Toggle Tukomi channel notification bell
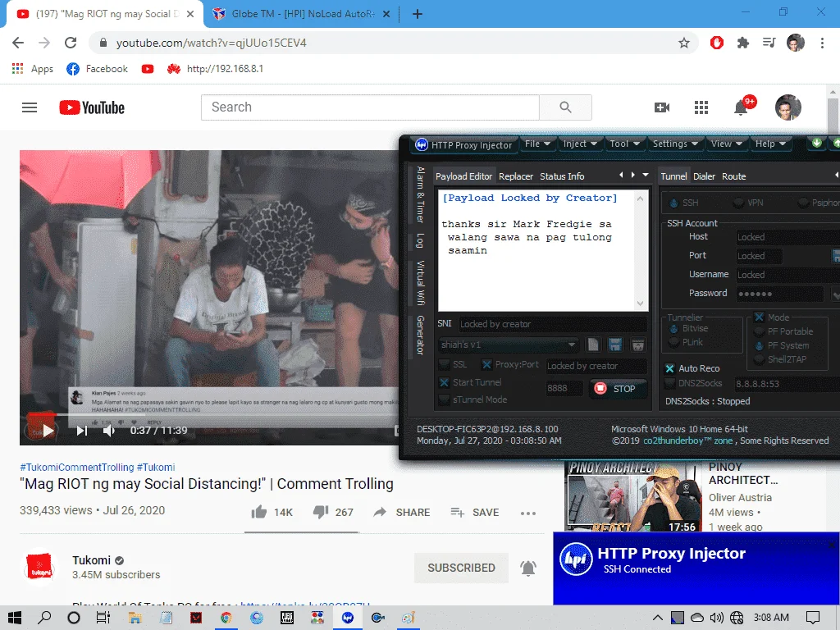This screenshot has width=840, height=630. pyautogui.click(x=528, y=568)
